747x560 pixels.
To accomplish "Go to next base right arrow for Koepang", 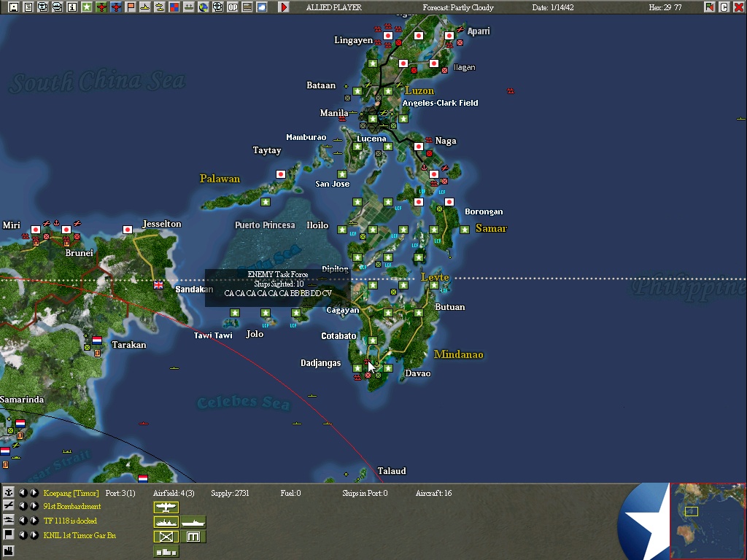I will (34, 492).
